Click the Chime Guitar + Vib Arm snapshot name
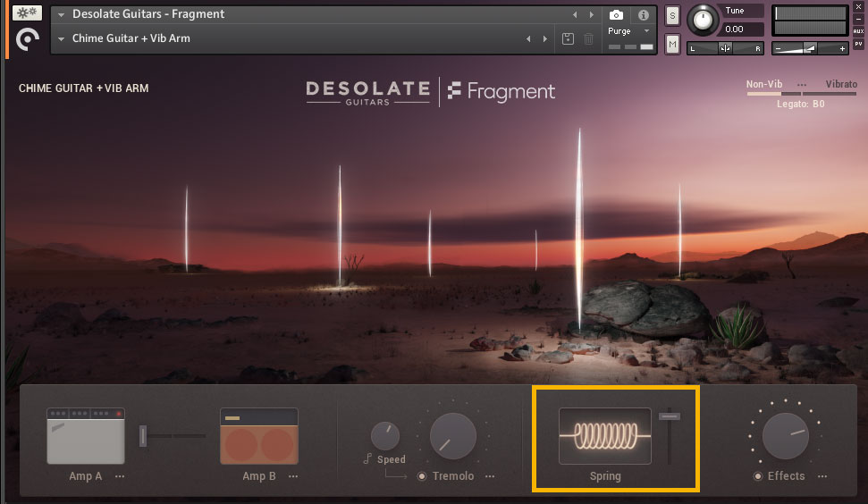Screen dimensions: 868x504 click(131, 38)
